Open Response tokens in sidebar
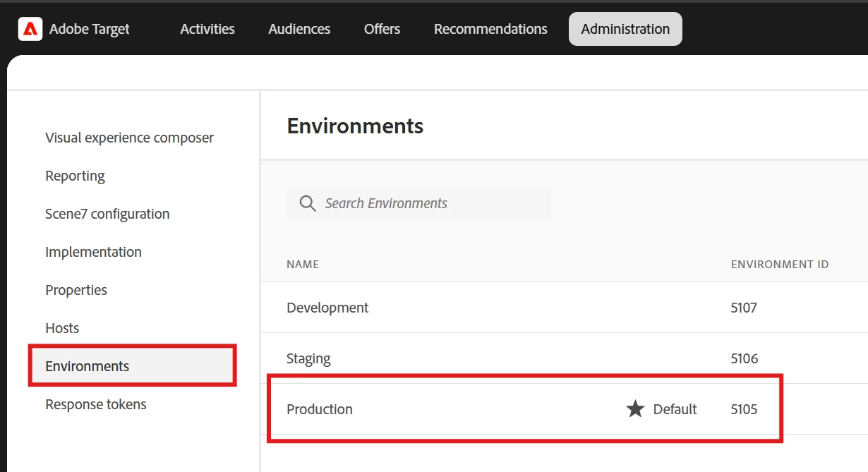The width and height of the screenshot is (868, 472). click(96, 404)
